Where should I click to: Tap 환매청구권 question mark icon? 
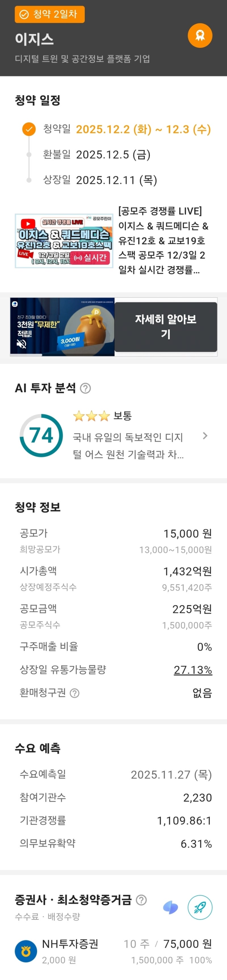pyautogui.click(x=75, y=693)
